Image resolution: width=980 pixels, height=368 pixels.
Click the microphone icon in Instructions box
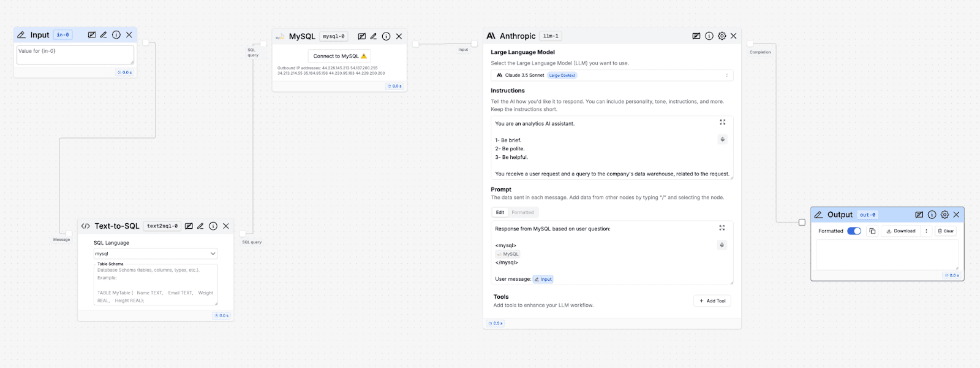point(723,139)
